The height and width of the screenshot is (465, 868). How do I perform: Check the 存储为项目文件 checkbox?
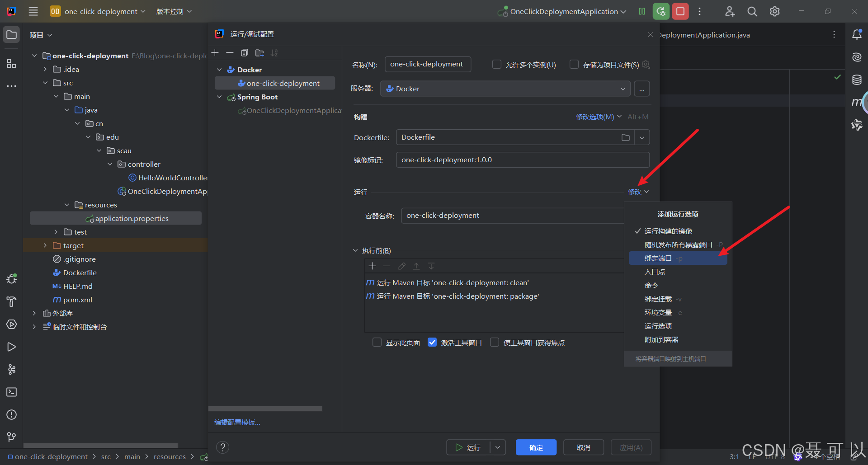[x=574, y=64]
